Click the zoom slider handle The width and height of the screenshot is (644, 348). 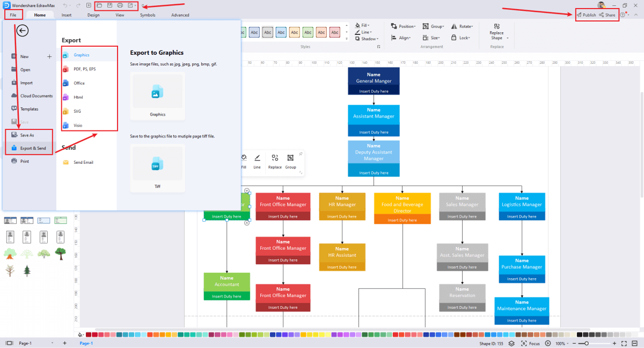click(587, 343)
